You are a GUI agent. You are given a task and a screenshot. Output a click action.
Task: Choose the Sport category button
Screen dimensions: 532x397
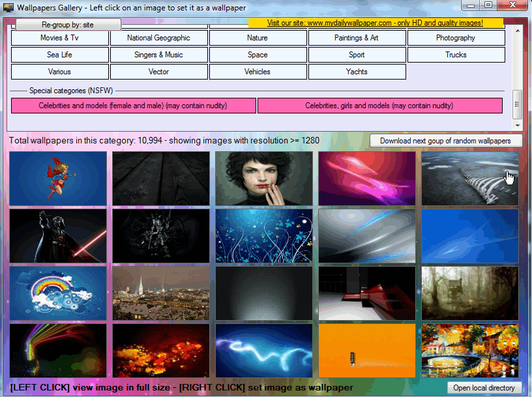357,55
